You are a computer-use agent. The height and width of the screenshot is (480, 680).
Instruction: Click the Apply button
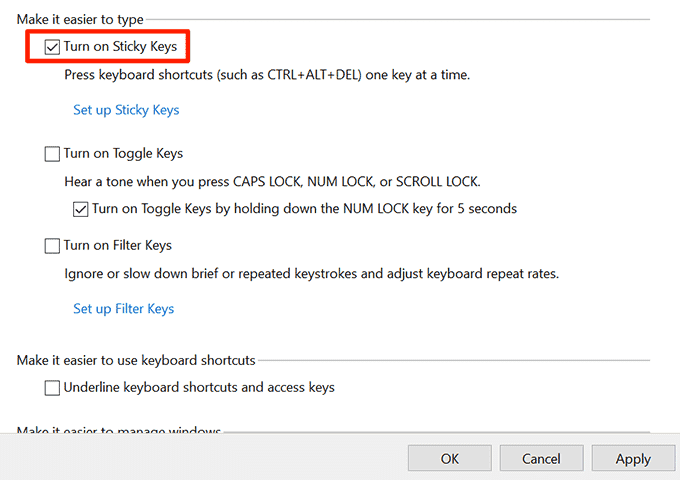[633, 459]
